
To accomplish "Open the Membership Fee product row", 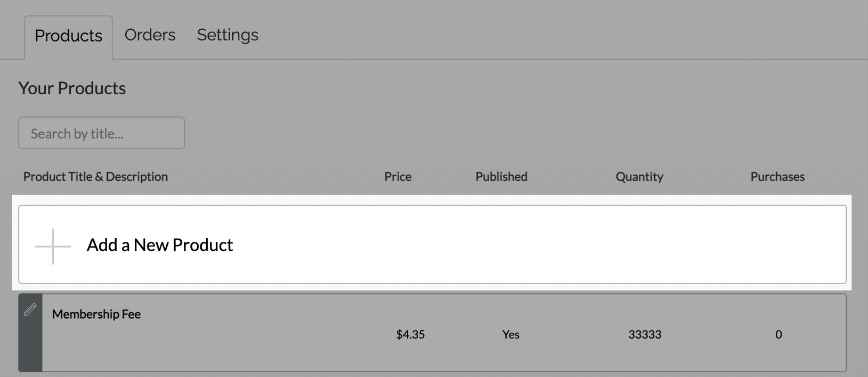I will point(373,332).
